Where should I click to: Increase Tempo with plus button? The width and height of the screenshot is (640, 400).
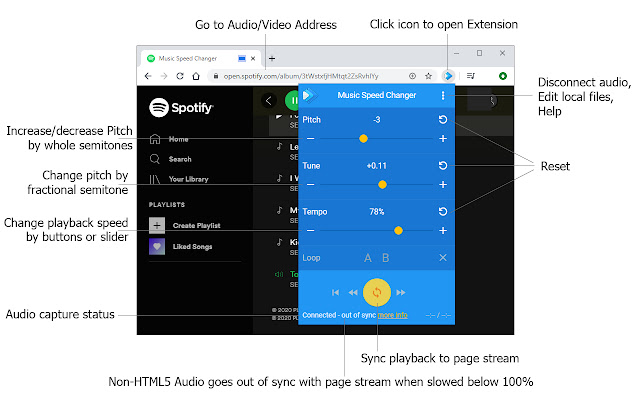443,231
